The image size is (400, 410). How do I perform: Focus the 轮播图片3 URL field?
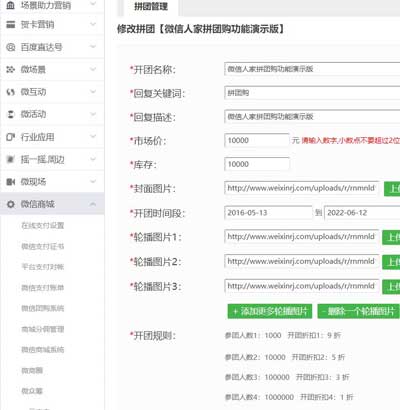coord(302,286)
